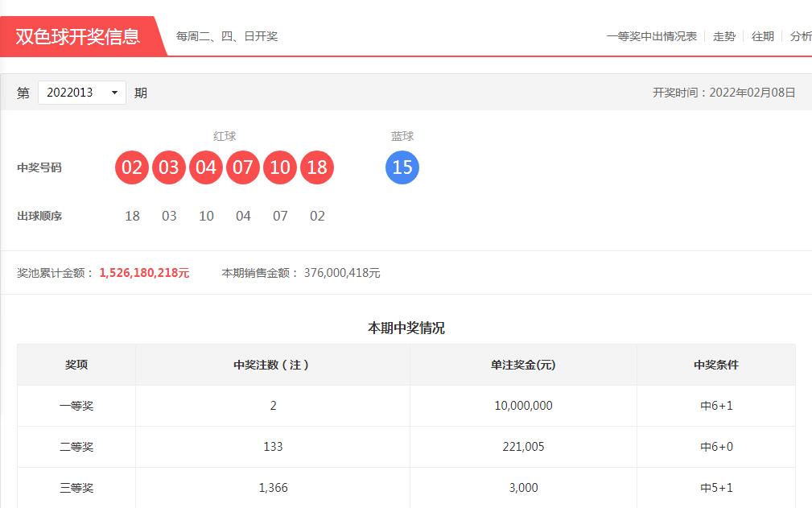
Task: Click the 本期中奖情况 table title
Action: 406,328
